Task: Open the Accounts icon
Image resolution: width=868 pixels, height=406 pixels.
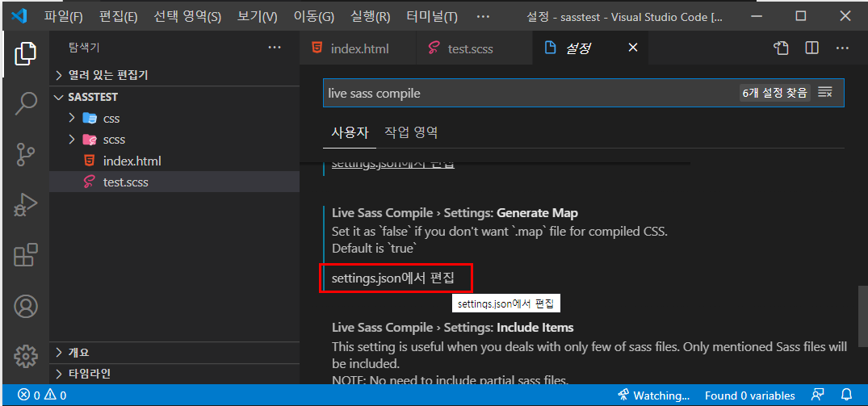Action: pyautogui.click(x=25, y=306)
